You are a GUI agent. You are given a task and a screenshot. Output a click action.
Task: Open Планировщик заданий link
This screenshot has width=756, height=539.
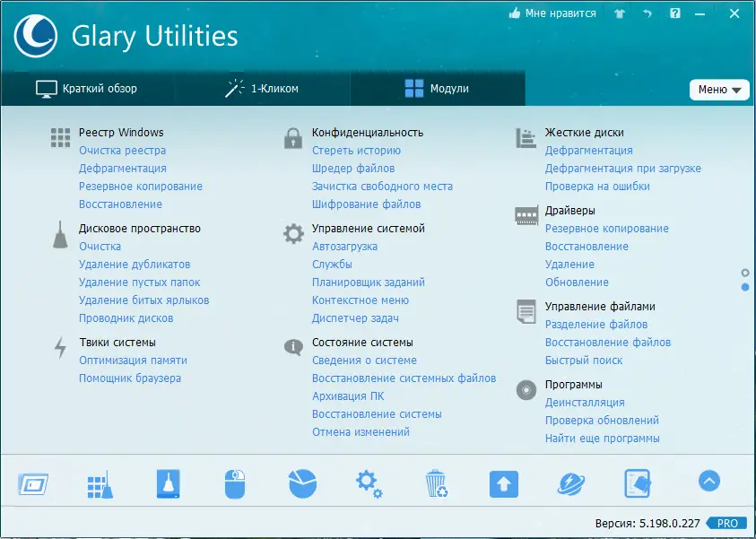tap(369, 283)
